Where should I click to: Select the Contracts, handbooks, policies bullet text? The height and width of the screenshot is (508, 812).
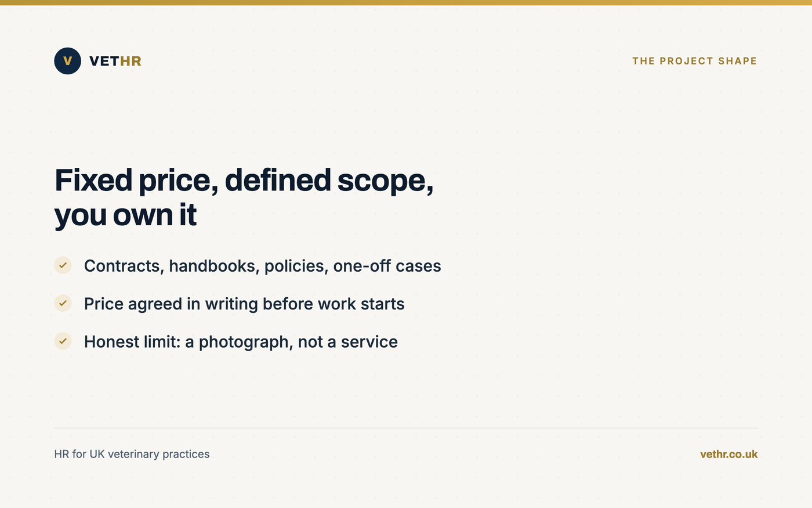point(263,266)
